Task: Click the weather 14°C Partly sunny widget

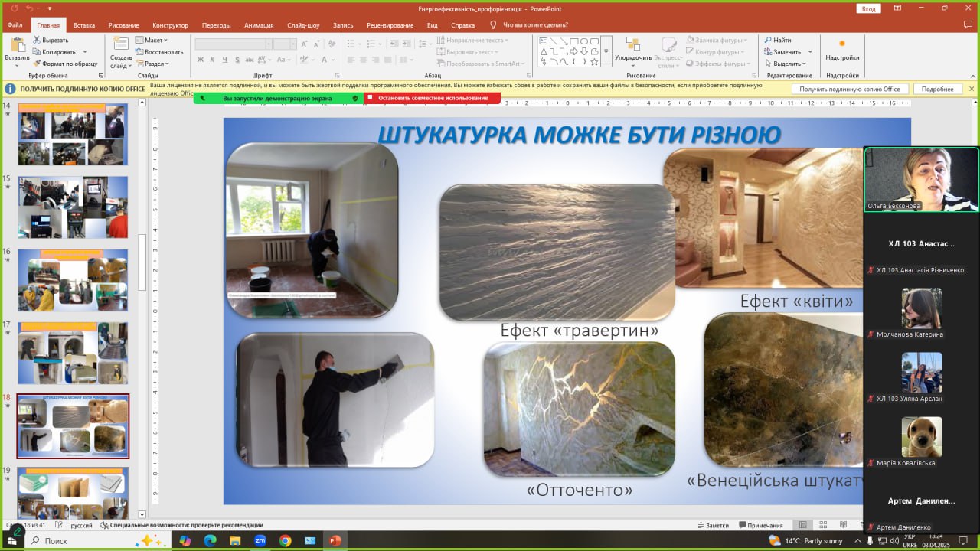Action: [x=805, y=540]
